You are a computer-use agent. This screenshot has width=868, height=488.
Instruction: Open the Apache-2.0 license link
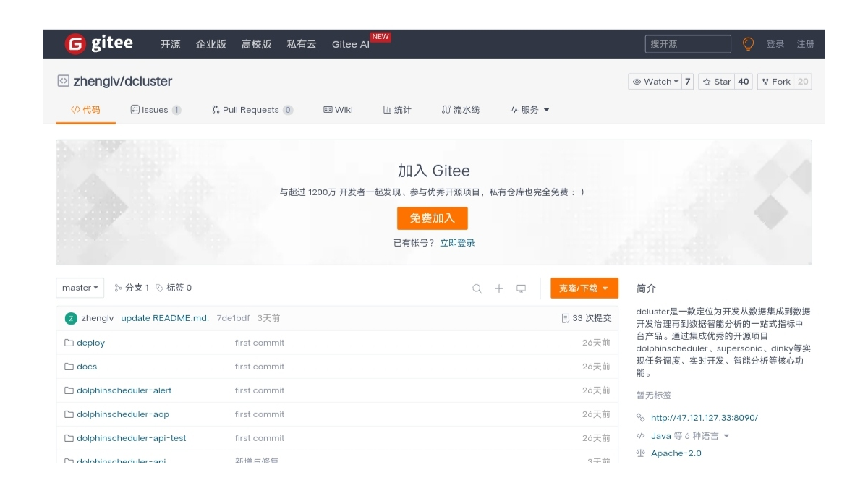tap(676, 453)
